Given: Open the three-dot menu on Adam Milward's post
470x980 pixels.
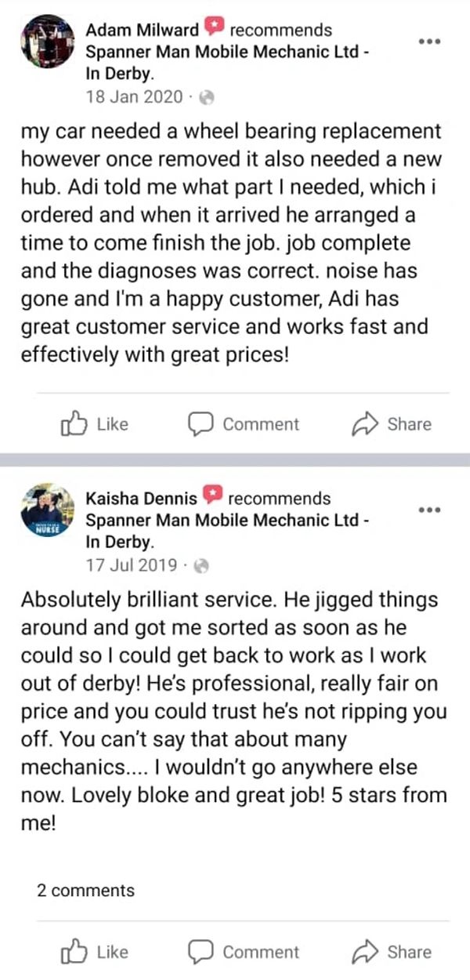Looking at the screenshot, I should [429, 41].
